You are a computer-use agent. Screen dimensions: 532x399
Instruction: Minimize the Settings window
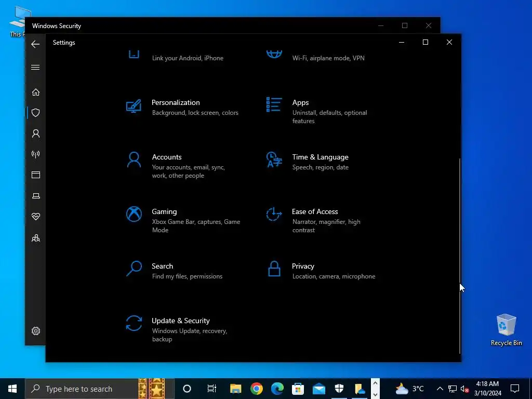click(402, 42)
